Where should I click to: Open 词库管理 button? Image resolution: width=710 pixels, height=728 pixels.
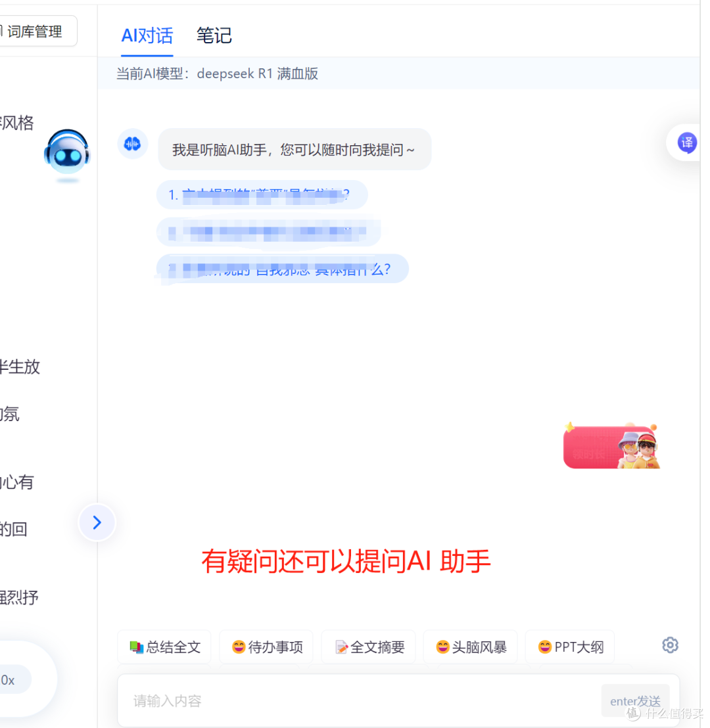(36, 31)
